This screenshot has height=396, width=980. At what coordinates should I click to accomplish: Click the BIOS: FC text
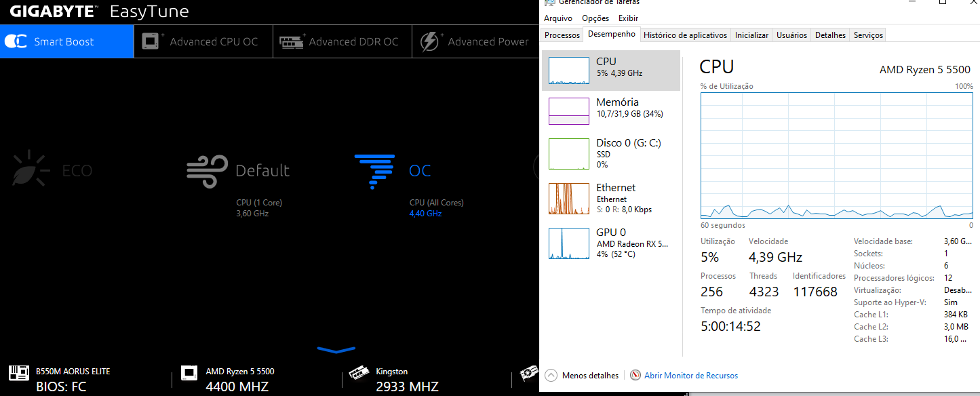pos(60,387)
